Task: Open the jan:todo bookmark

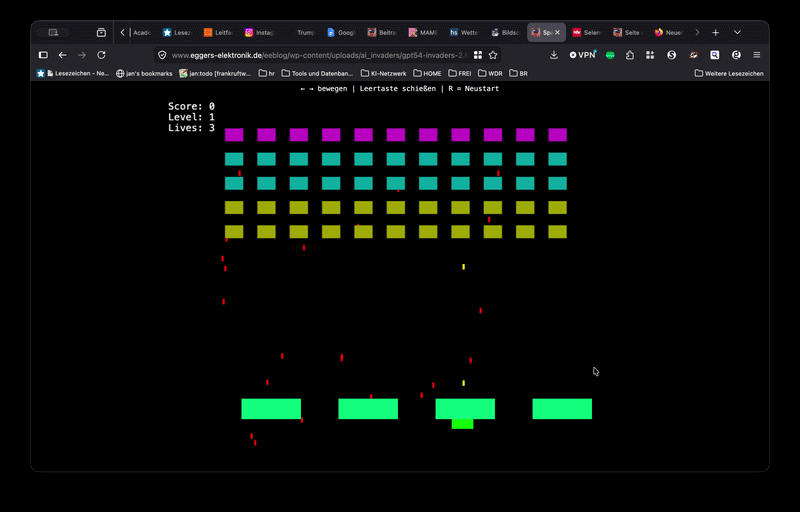Action: click(215, 73)
